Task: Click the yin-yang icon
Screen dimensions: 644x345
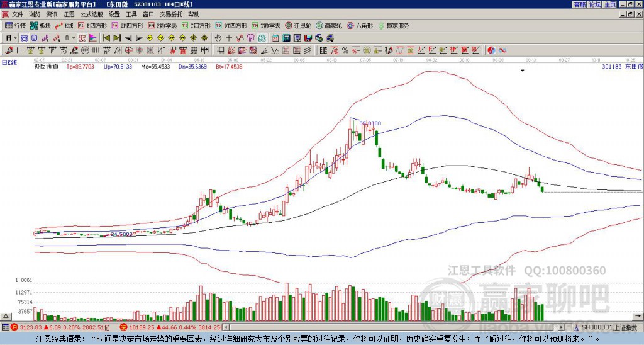Action: (x=491, y=50)
